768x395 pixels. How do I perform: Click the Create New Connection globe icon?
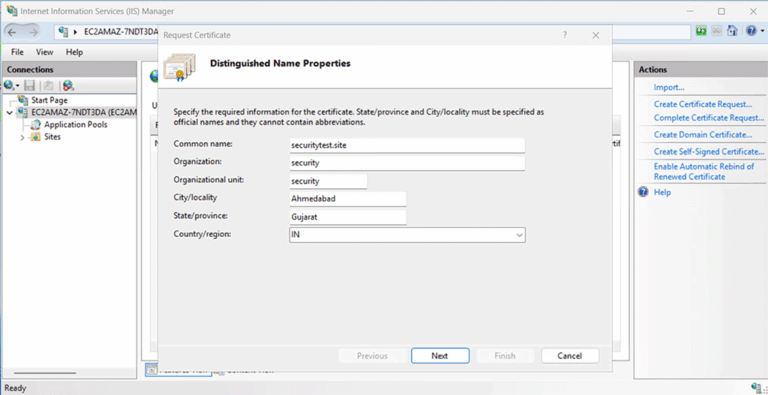[x=9, y=85]
